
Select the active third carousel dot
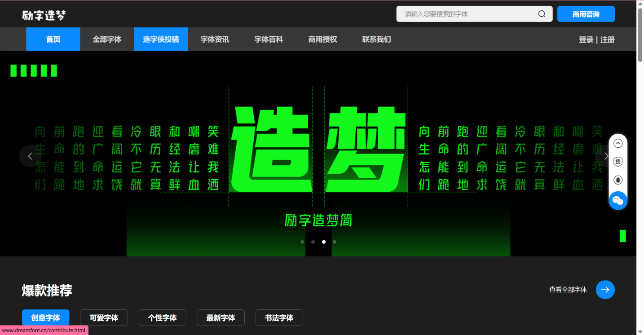click(x=324, y=242)
